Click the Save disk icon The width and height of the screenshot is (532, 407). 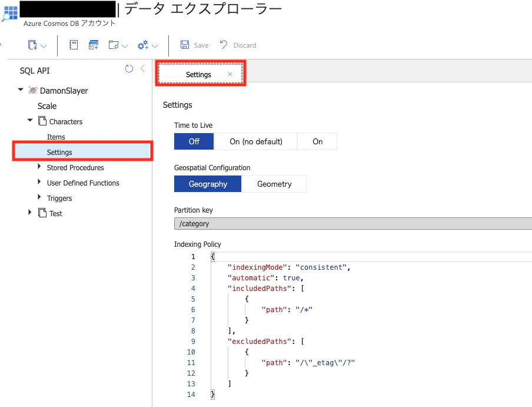click(185, 45)
